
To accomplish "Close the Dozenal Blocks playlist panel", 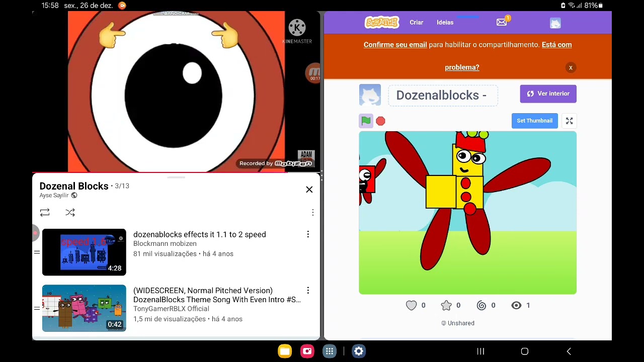I will [309, 190].
